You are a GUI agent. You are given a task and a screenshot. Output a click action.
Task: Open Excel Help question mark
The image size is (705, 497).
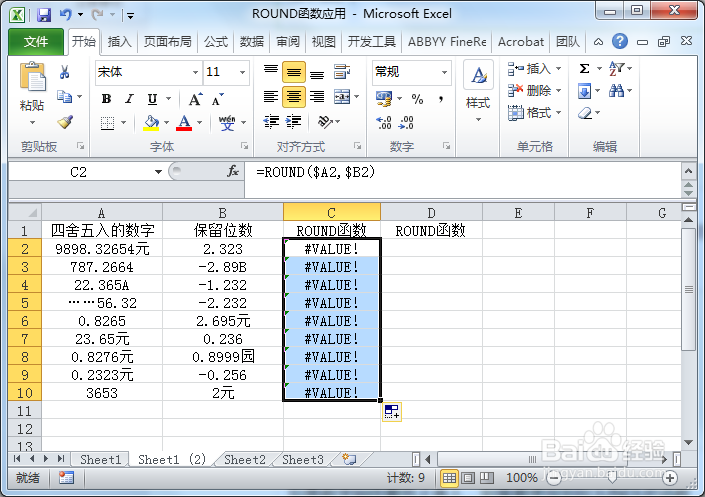[x=620, y=41]
